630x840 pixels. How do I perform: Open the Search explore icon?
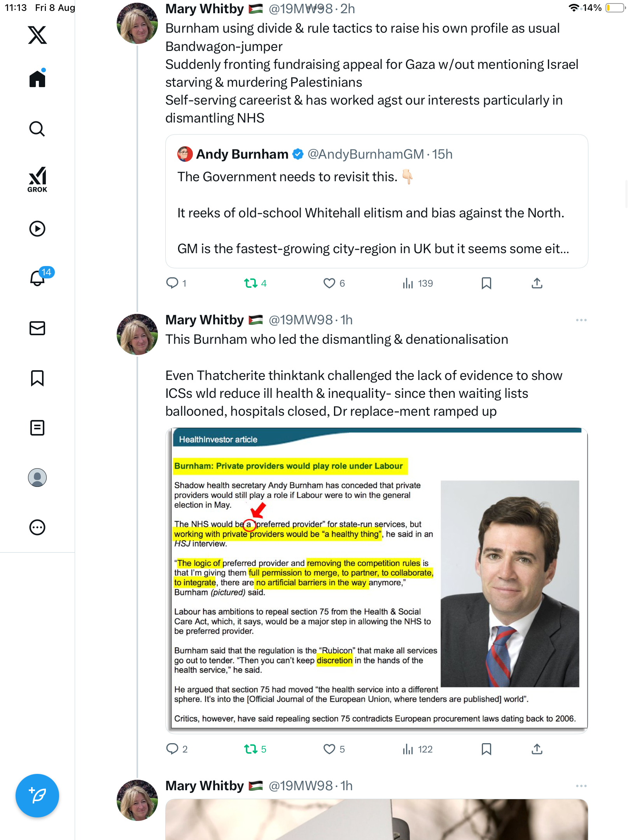tap(37, 129)
